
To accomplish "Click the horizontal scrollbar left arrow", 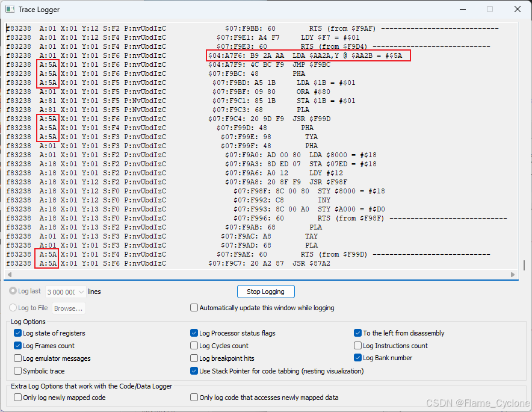I will (x=10, y=275).
